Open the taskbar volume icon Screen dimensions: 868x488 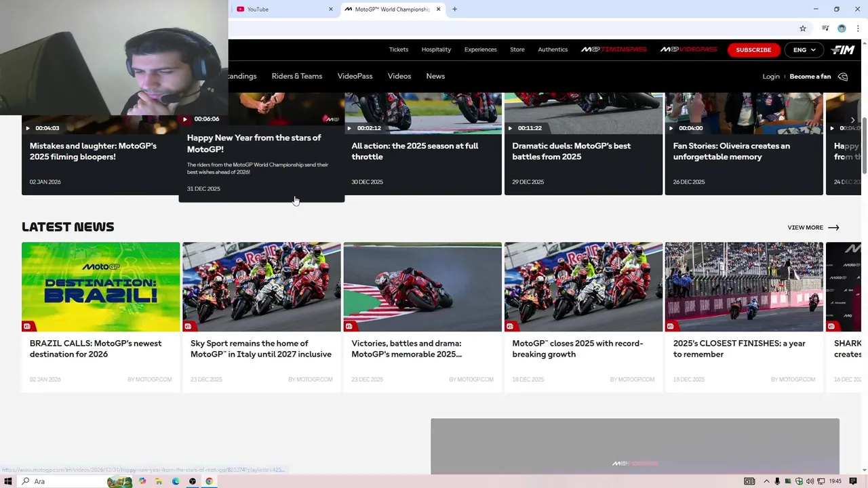coord(810,481)
